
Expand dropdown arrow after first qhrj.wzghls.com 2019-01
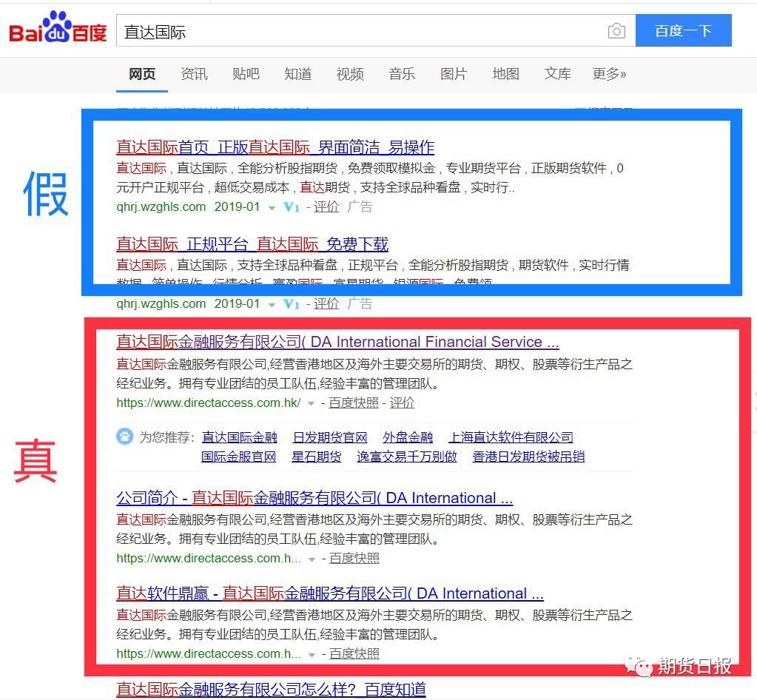(272, 208)
